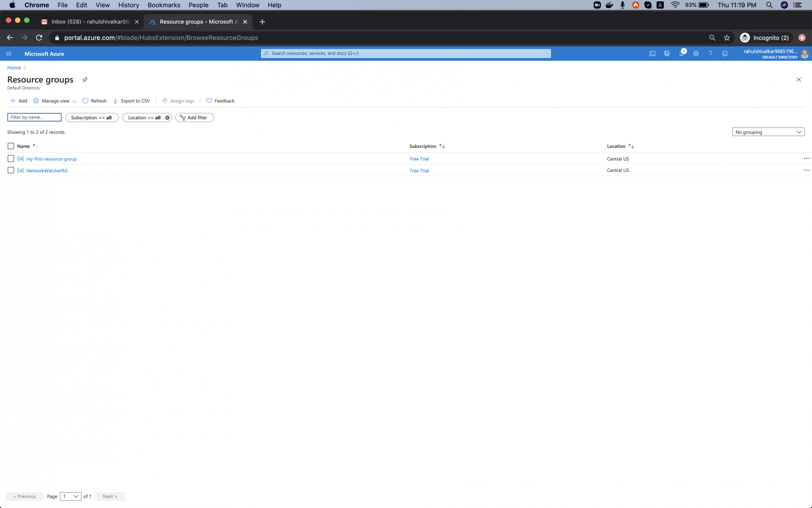Viewport: 812px width, 508px height.
Task: Select the Name column header checkbox
Action: [x=11, y=146]
